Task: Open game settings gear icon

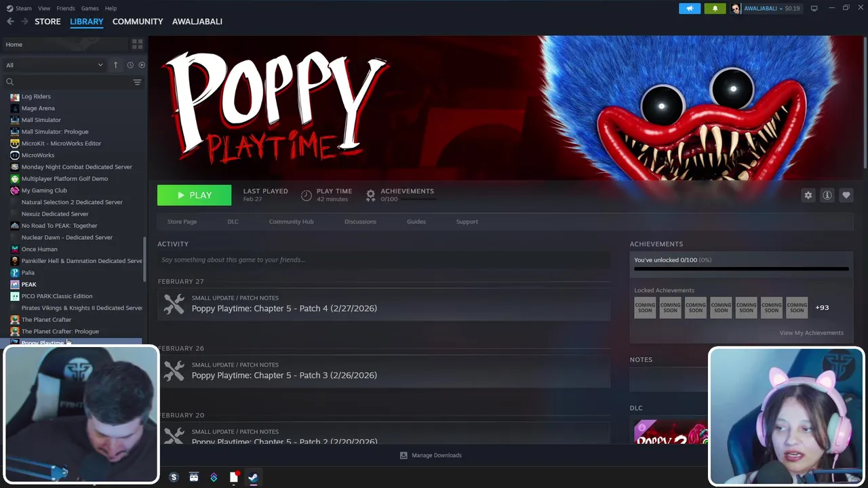Action: tap(808, 195)
